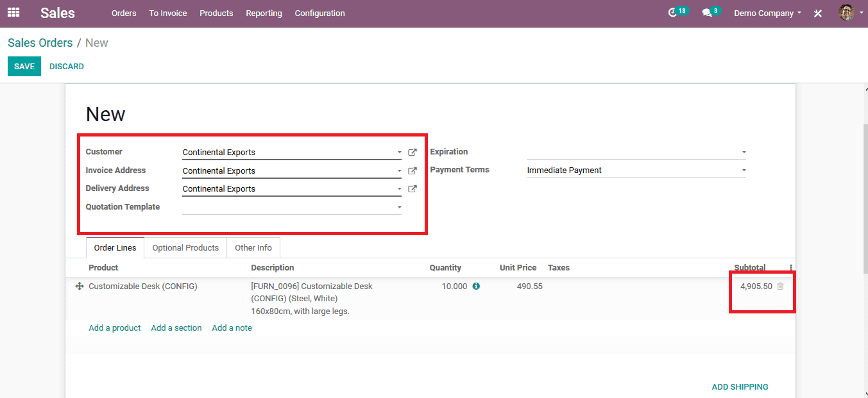This screenshot has width=868, height=398.
Task: Click the subtotal value 4,905.50
Action: click(x=756, y=286)
